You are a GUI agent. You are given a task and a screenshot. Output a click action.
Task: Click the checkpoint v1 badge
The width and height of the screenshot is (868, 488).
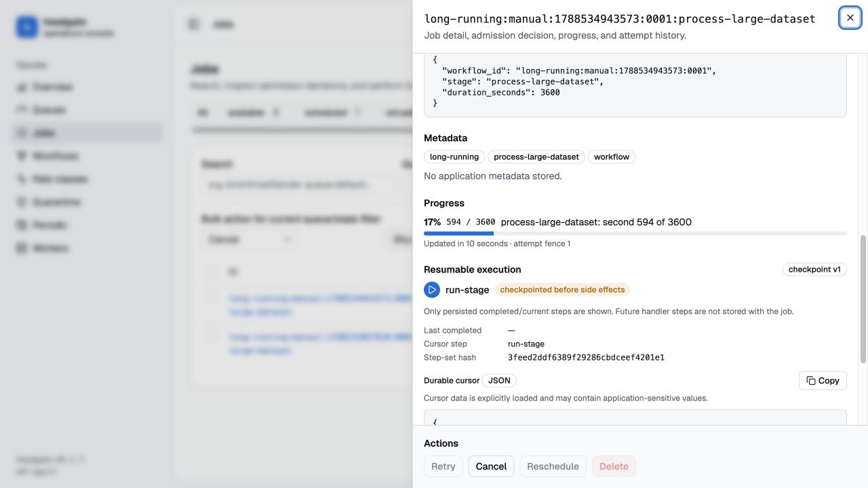pos(814,270)
